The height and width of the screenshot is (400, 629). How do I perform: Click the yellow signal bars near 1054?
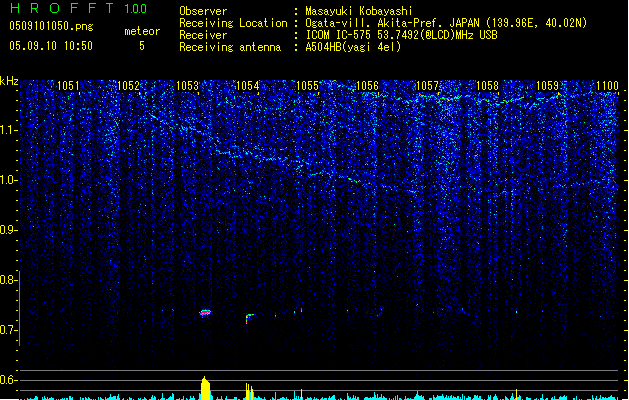coord(249,392)
